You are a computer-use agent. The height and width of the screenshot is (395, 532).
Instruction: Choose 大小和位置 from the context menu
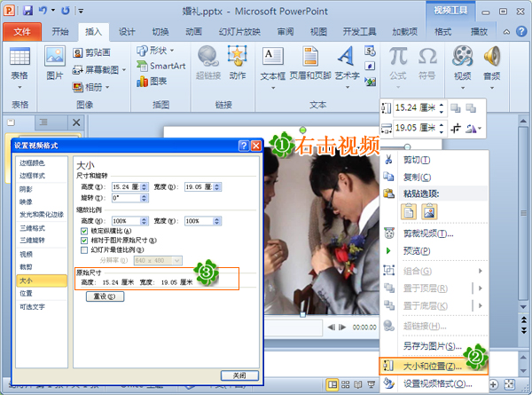(434, 366)
